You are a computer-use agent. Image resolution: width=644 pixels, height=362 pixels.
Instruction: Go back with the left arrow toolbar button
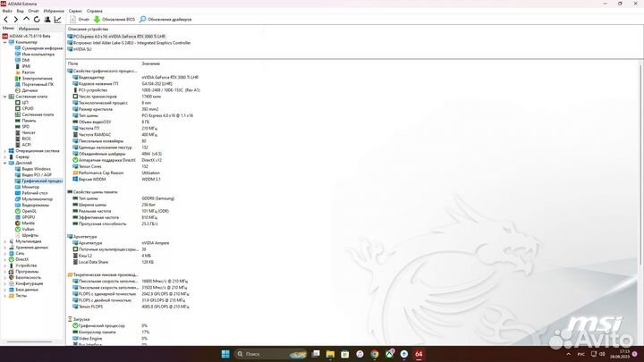point(5,20)
